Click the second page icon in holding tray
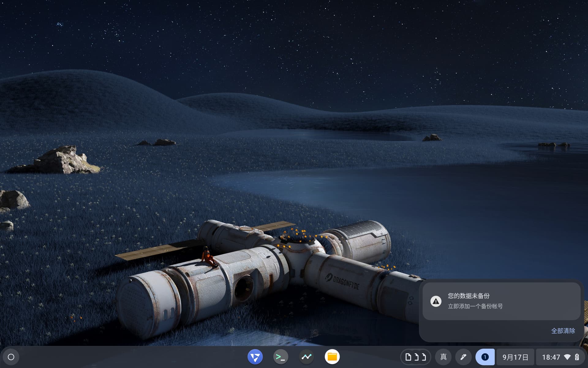The height and width of the screenshot is (368, 588). (416, 357)
